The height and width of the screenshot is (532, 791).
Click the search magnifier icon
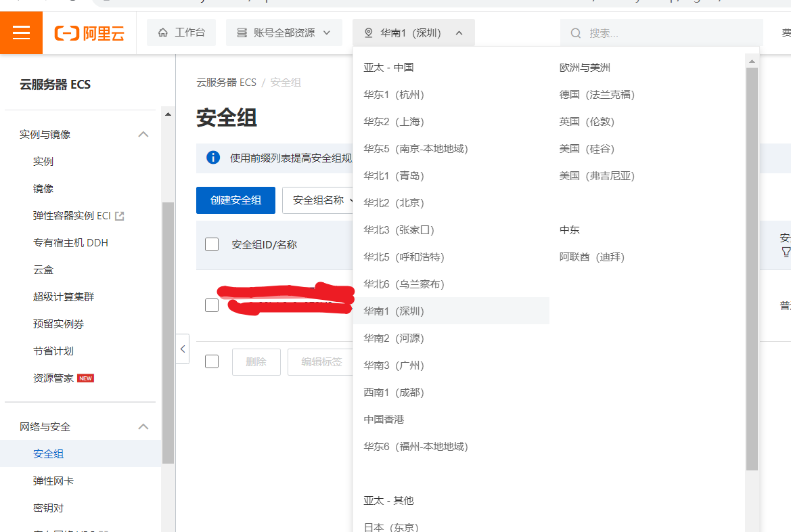[576, 33]
